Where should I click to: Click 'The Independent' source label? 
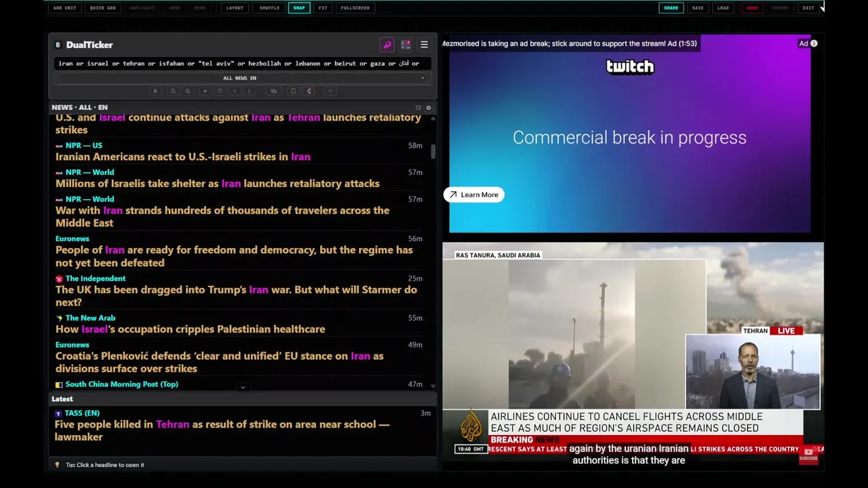click(x=96, y=279)
